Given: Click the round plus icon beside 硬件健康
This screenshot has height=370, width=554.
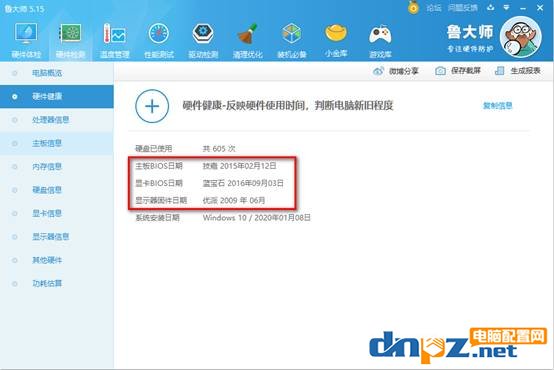Looking at the screenshot, I should click(x=152, y=106).
